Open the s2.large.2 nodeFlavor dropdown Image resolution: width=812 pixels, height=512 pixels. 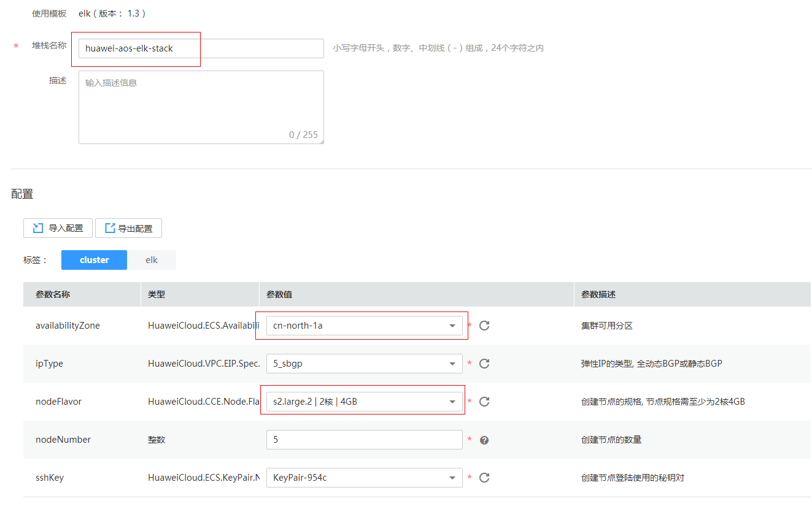pyautogui.click(x=364, y=402)
